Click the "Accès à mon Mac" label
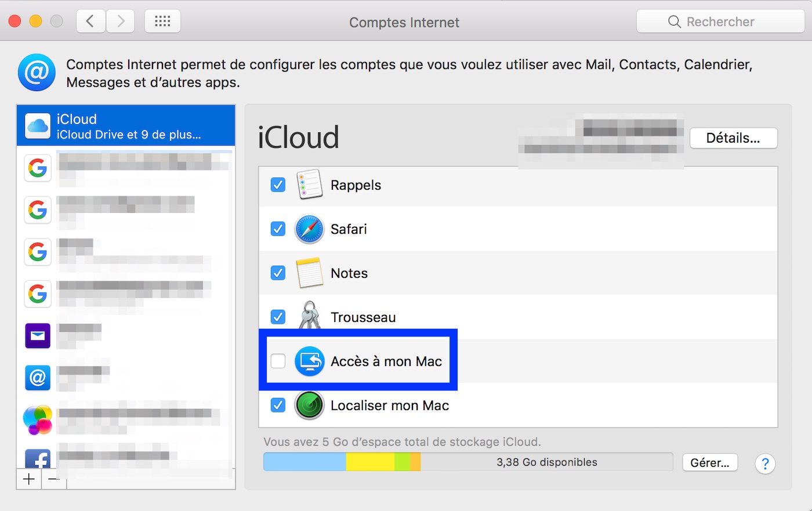812x511 pixels. click(386, 361)
